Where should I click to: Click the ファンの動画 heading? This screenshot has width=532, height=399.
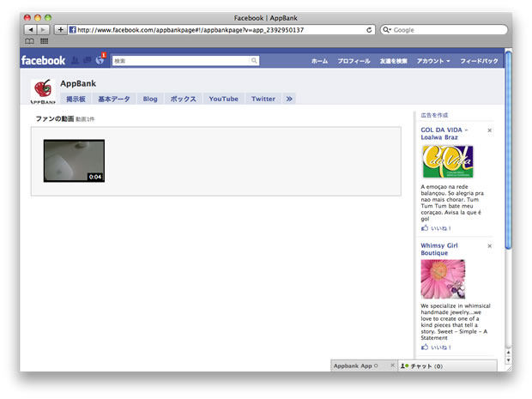pos(55,118)
